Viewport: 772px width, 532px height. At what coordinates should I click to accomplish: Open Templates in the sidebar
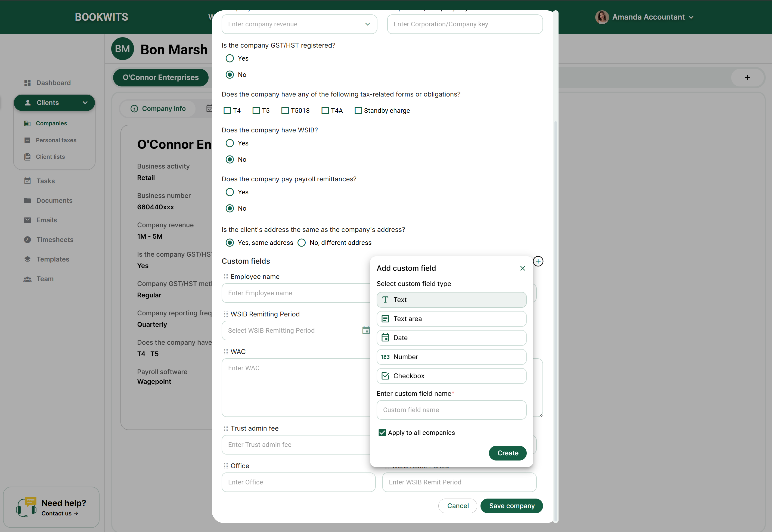(x=46, y=259)
